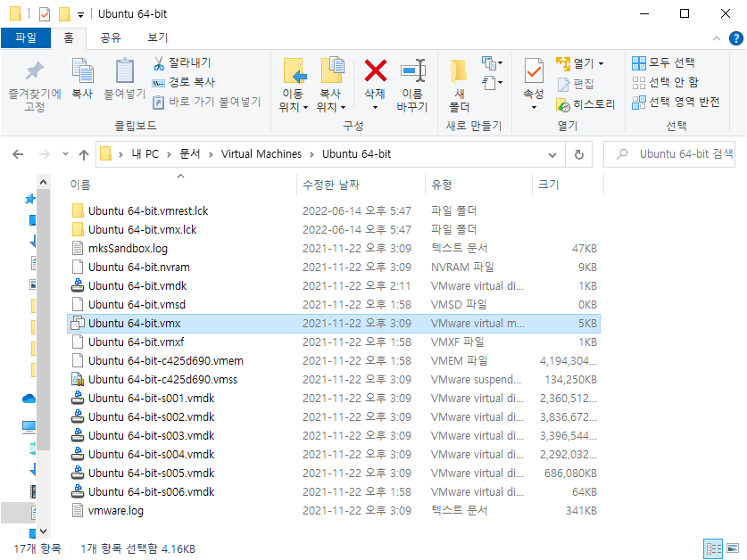Edit the file with 편집
The image size is (747, 560).
pos(576,85)
